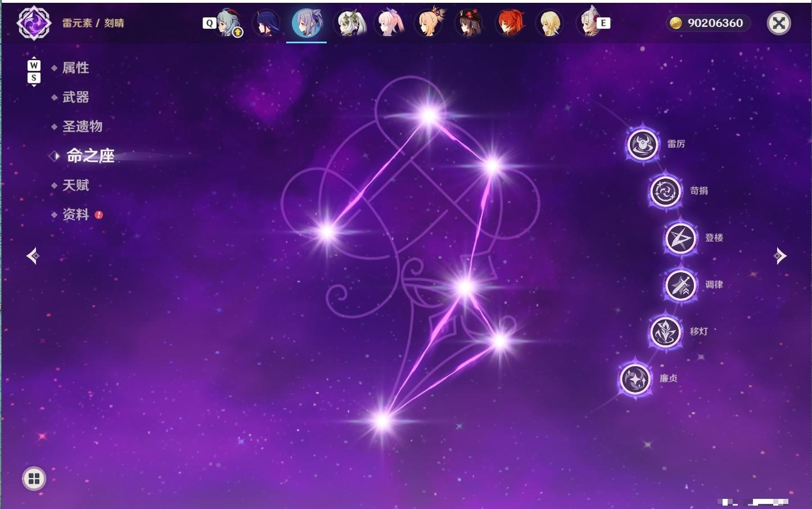812x509 pixels.
Task: Click the 雷厉 label text
Action: pos(676,144)
